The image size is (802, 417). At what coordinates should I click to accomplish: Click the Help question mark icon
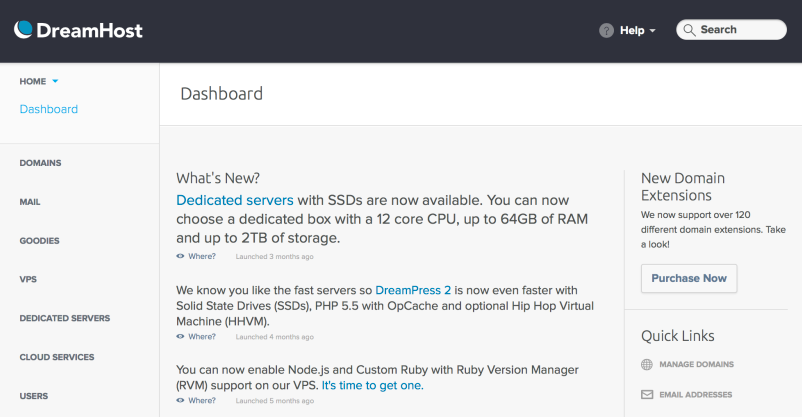[606, 30]
